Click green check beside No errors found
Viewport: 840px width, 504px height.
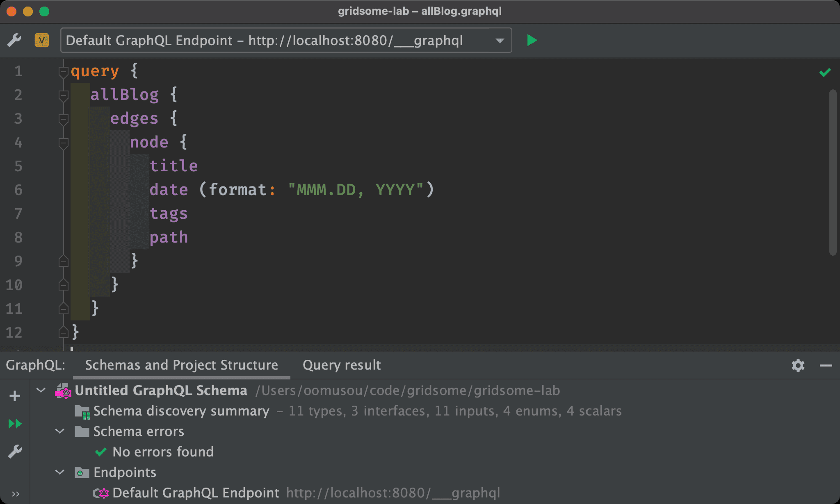(100, 452)
